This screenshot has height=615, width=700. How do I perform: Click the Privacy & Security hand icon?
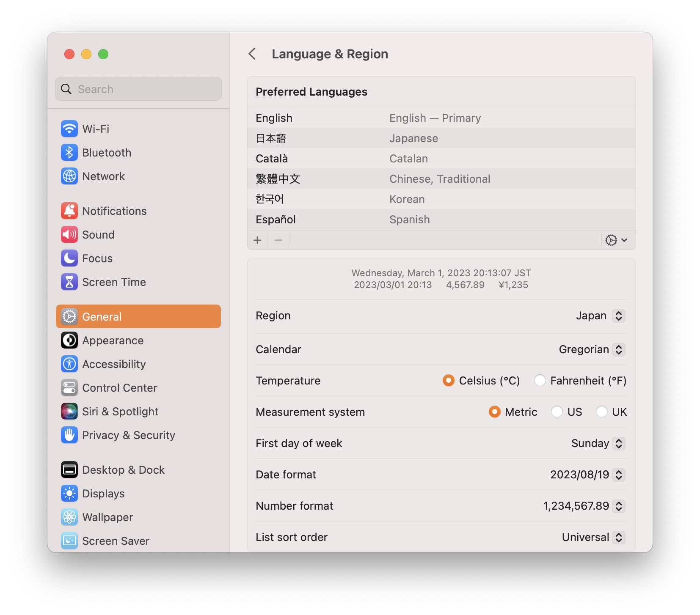pyautogui.click(x=69, y=435)
